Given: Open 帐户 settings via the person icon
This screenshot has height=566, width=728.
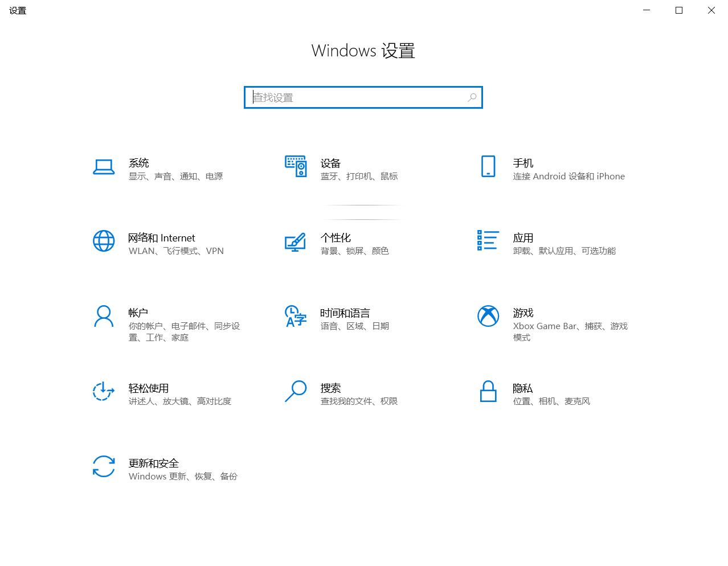Looking at the screenshot, I should (104, 317).
